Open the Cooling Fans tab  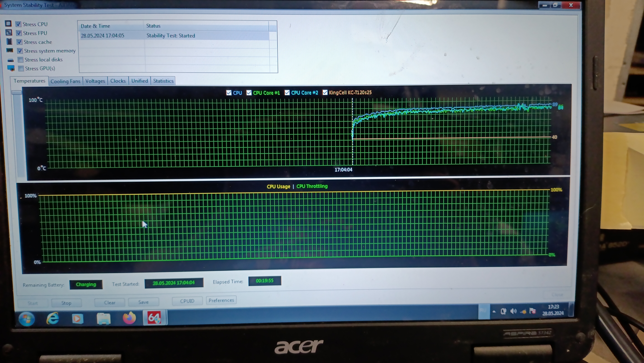(65, 81)
